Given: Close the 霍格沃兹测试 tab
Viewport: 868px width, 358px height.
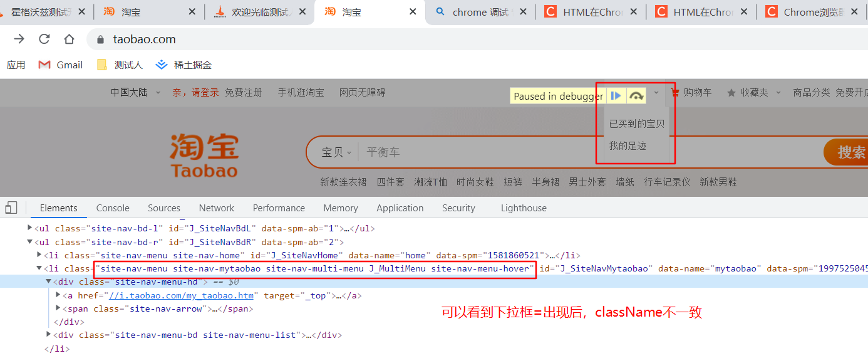Looking at the screenshot, I should tap(82, 12).
